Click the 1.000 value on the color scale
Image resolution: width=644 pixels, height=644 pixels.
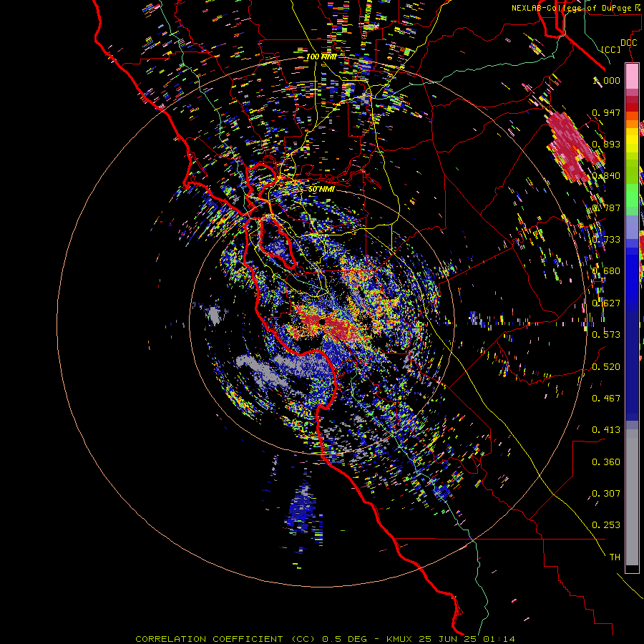(606, 80)
